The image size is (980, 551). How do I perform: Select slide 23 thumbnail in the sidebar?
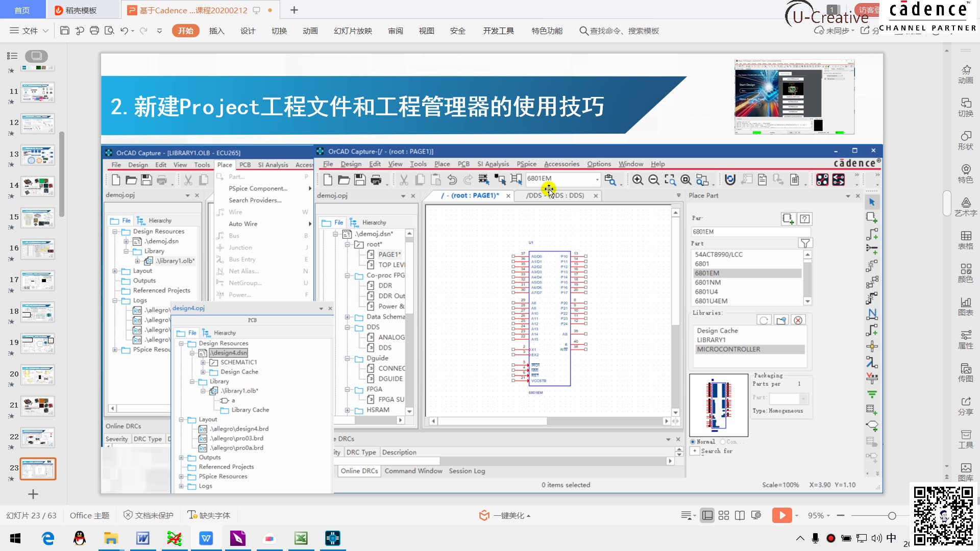(37, 468)
